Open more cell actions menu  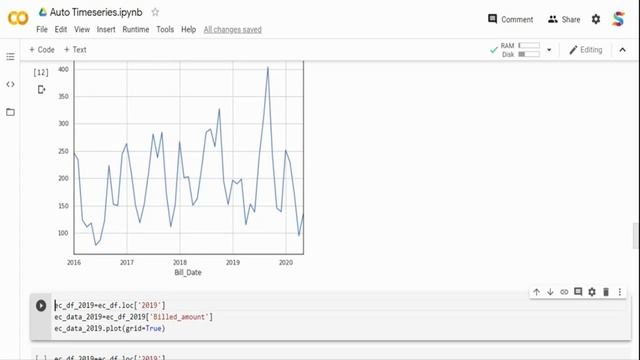click(620, 292)
